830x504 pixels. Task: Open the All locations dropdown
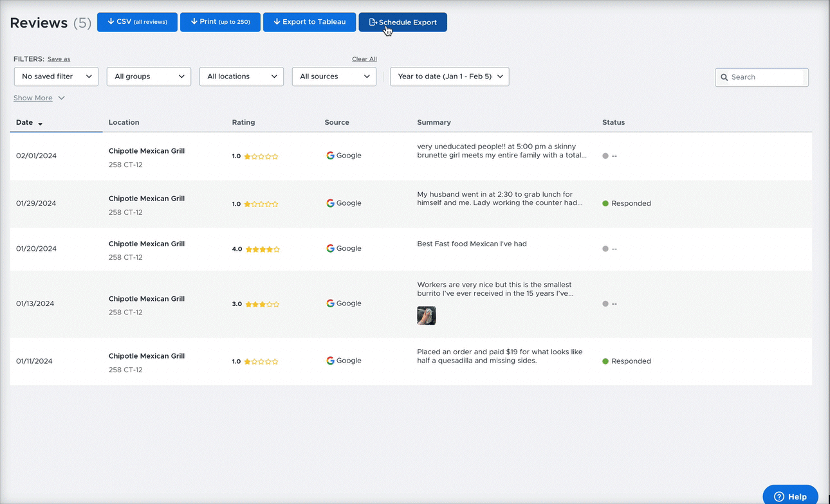(241, 76)
